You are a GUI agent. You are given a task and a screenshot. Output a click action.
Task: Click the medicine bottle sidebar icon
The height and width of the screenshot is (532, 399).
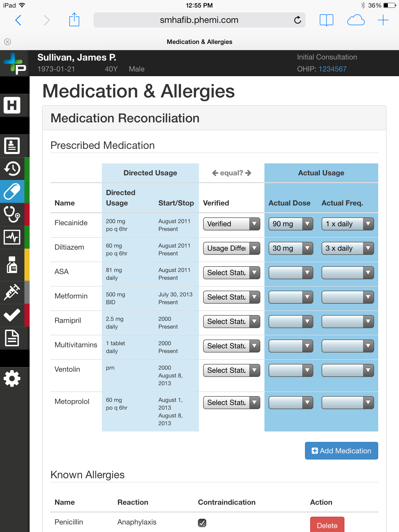tap(12, 265)
